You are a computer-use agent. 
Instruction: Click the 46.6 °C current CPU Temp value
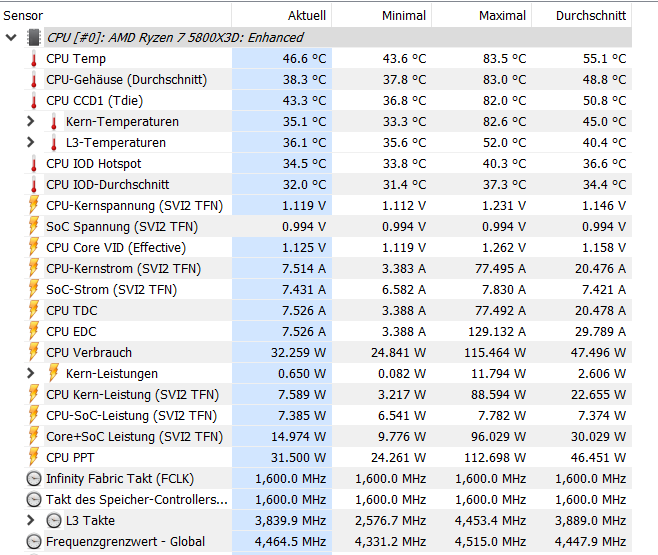pyautogui.click(x=304, y=59)
